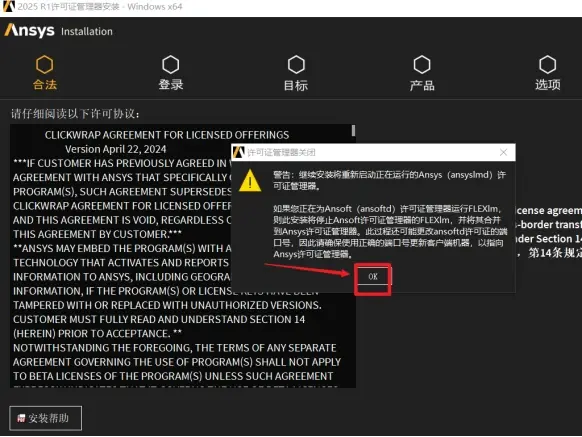Click the license agreement scrollbar thumb

353,130
